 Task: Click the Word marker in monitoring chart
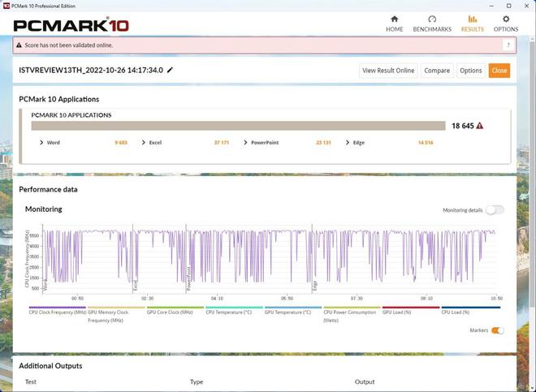(45, 285)
